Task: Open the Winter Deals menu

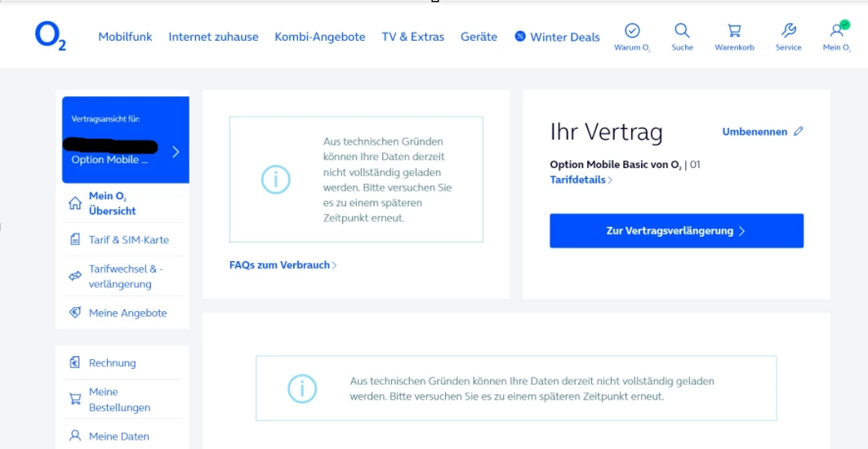Action: (565, 37)
